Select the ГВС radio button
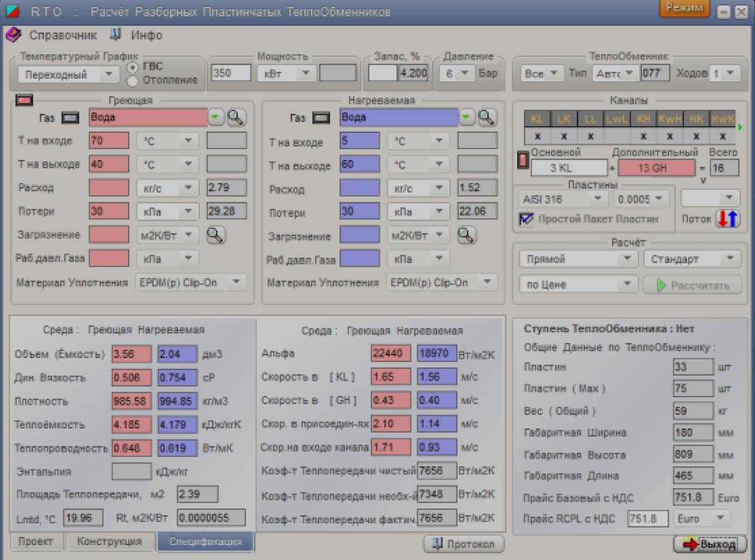Screen dimensions: 755x560 pyautogui.click(x=132, y=66)
